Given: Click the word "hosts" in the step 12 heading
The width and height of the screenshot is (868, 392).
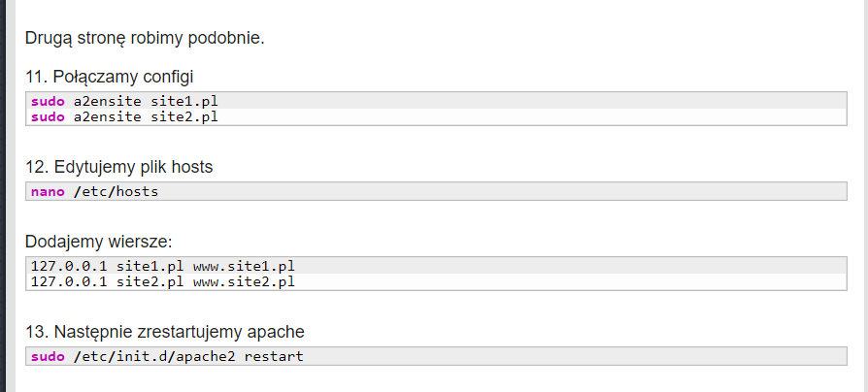Looking at the screenshot, I should tap(190, 167).
